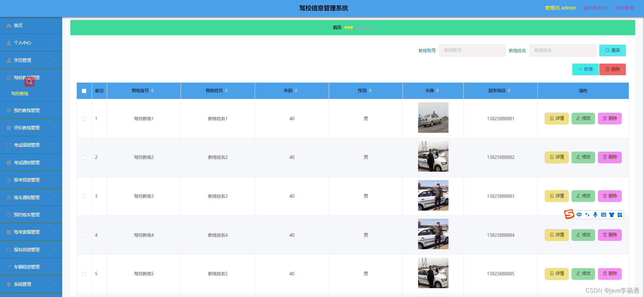Click the home icon in sidebar

(x=9, y=26)
